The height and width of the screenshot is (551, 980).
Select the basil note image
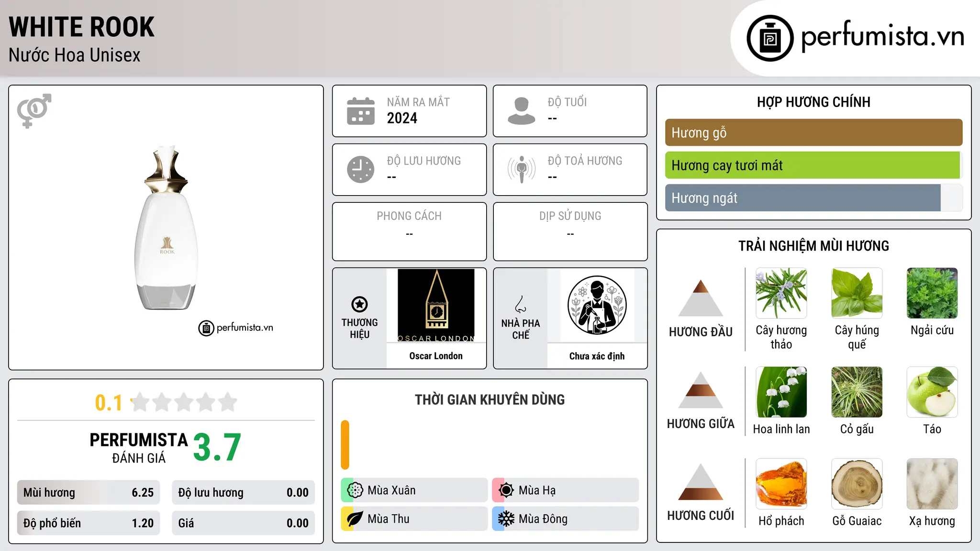[857, 293]
